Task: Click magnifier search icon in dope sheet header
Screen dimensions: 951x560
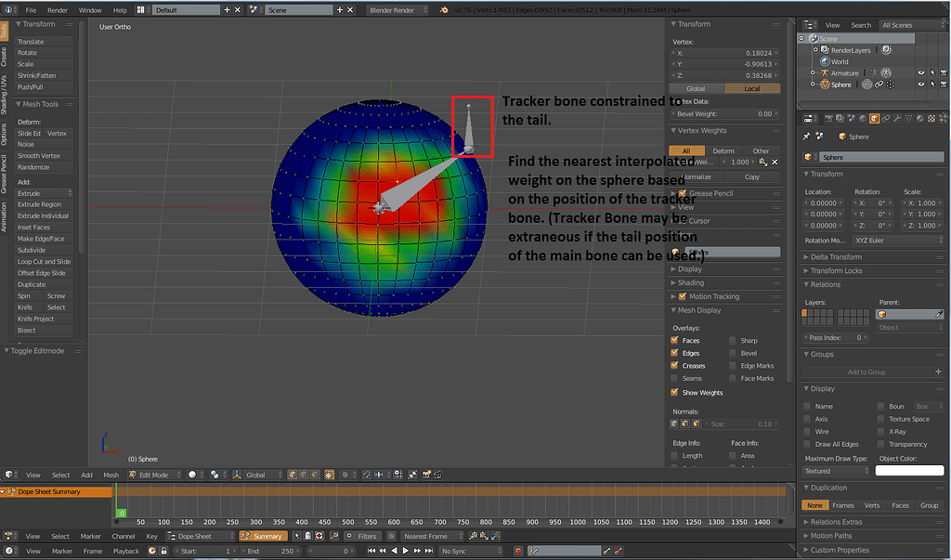Action: (333, 536)
